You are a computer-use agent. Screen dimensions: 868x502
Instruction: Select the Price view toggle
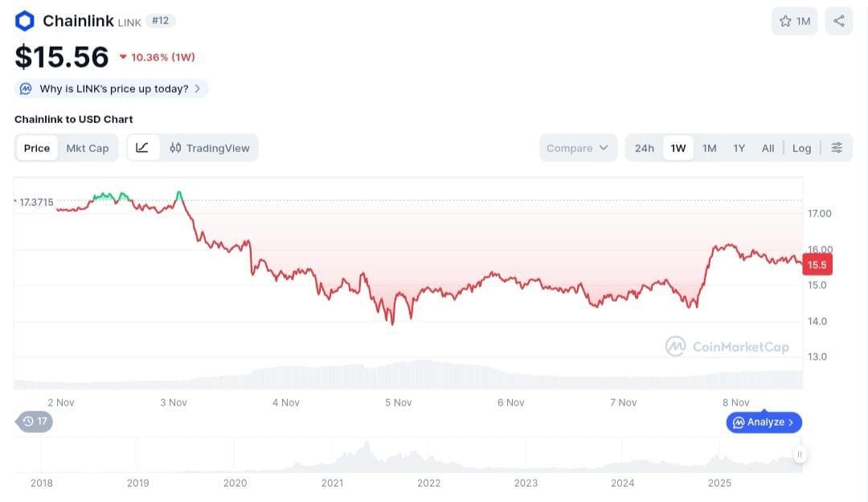[x=37, y=148]
